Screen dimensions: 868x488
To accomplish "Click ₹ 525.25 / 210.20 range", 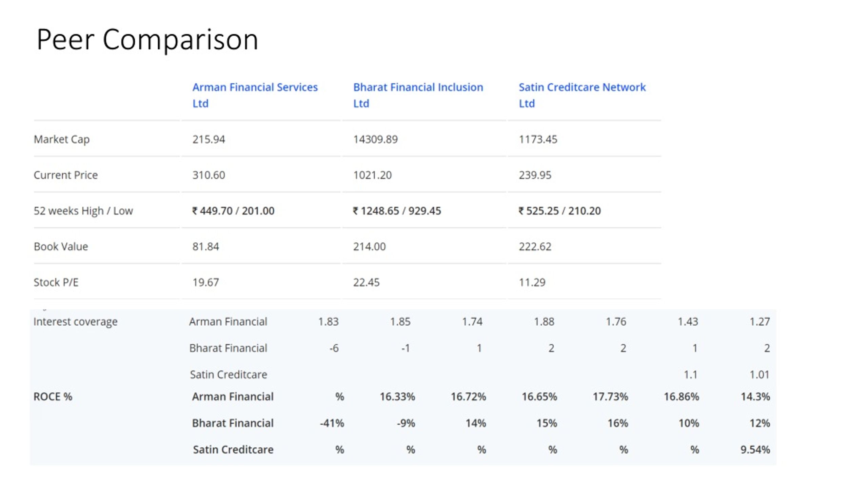I will point(559,211).
